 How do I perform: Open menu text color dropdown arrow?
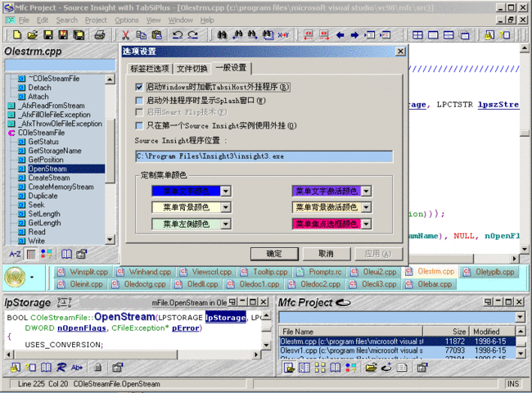pos(226,192)
